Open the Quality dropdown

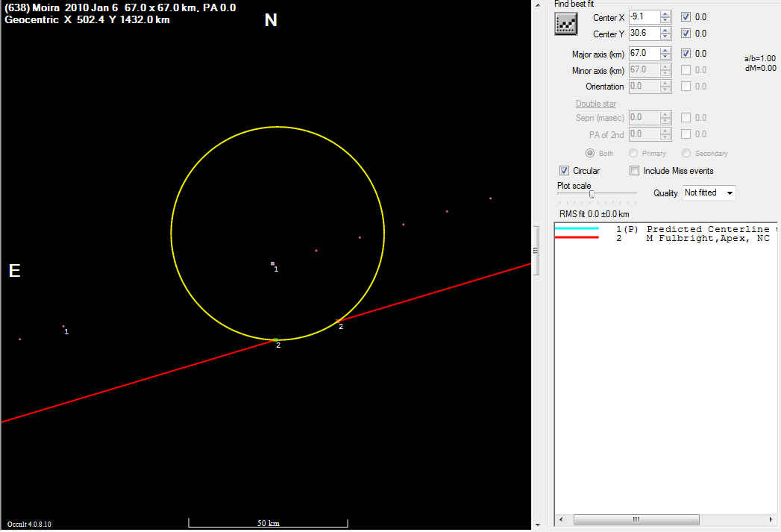click(709, 193)
